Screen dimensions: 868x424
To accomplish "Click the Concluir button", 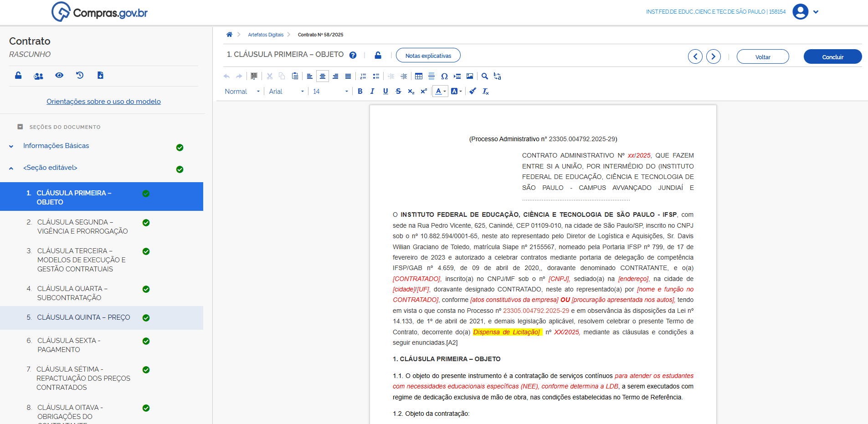I will click(x=832, y=57).
